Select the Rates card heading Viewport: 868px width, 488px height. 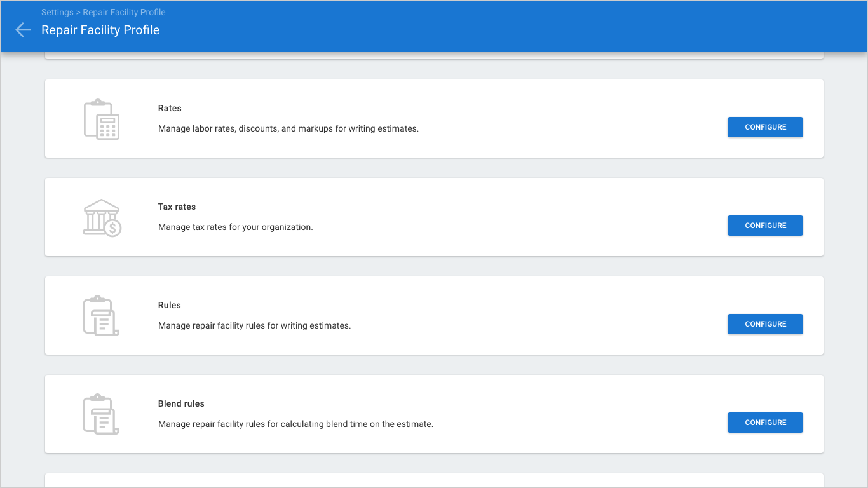pos(170,108)
